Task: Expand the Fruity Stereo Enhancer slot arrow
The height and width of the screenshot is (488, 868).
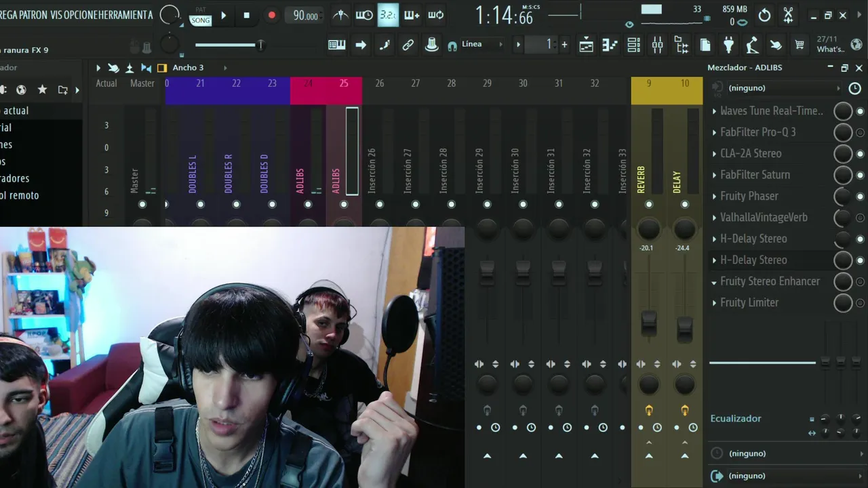Action: point(714,282)
